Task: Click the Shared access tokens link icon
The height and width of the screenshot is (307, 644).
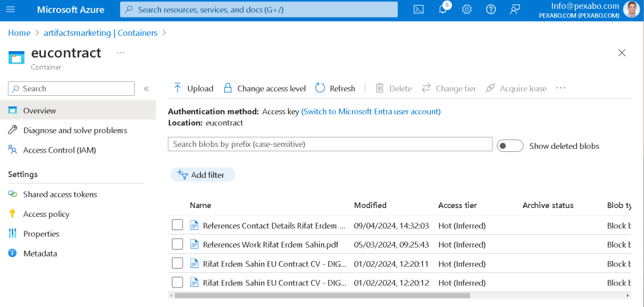Action: 13,194
